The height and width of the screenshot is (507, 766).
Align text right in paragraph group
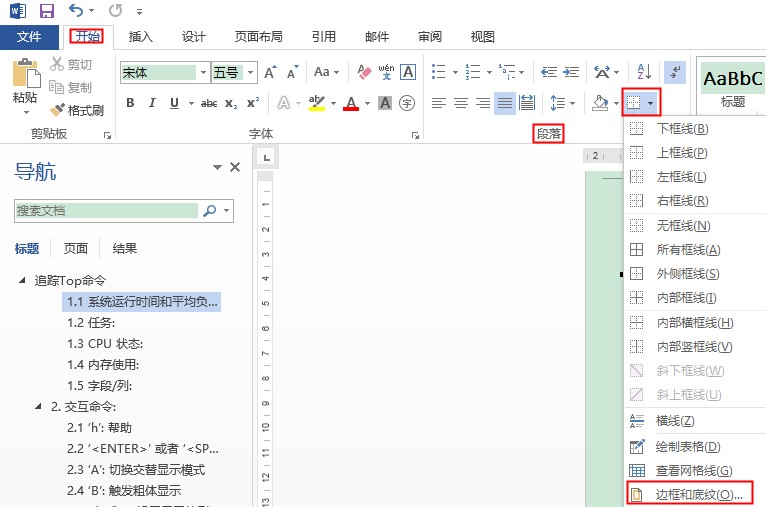click(x=483, y=103)
